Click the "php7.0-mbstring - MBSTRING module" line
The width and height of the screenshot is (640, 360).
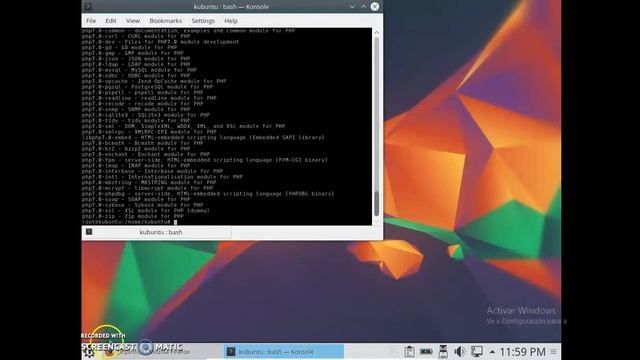[x=149, y=182]
